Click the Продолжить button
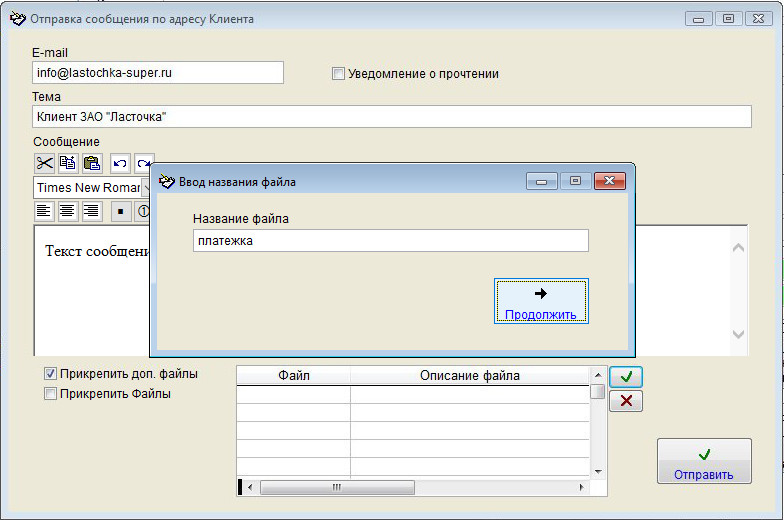 click(x=541, y=301)
